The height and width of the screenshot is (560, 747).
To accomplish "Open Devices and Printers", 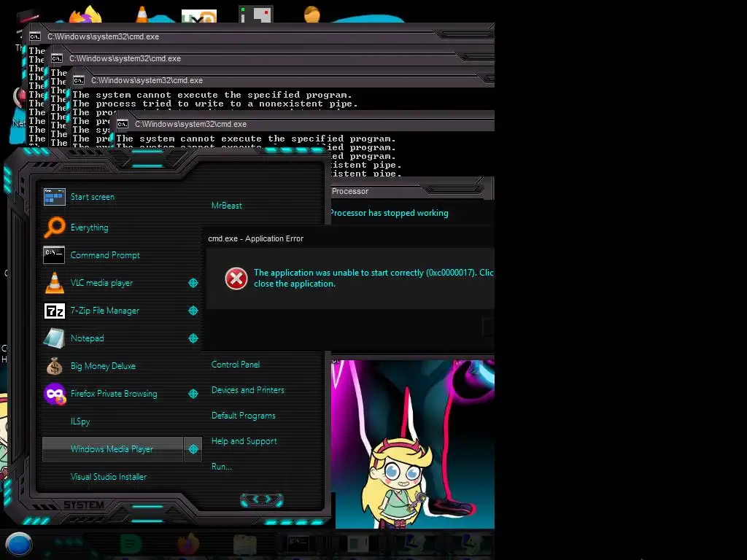I will tap(248, 390).
